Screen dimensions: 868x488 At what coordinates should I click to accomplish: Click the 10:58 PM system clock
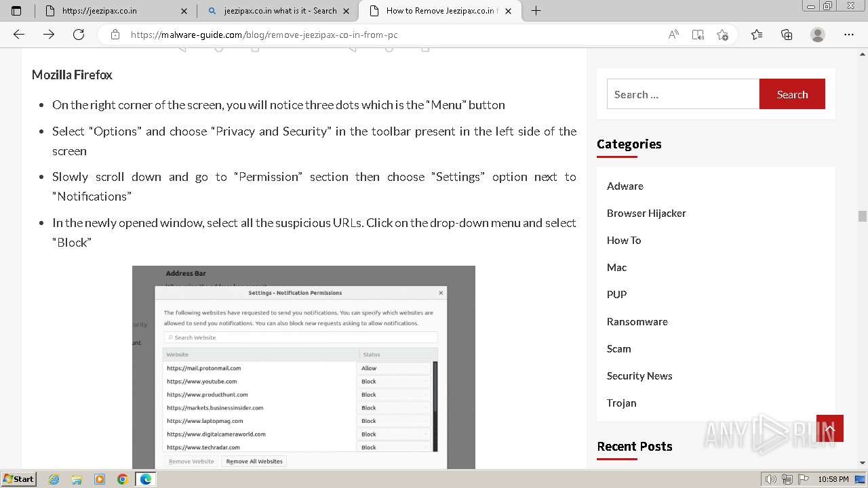tap(833, 479)
